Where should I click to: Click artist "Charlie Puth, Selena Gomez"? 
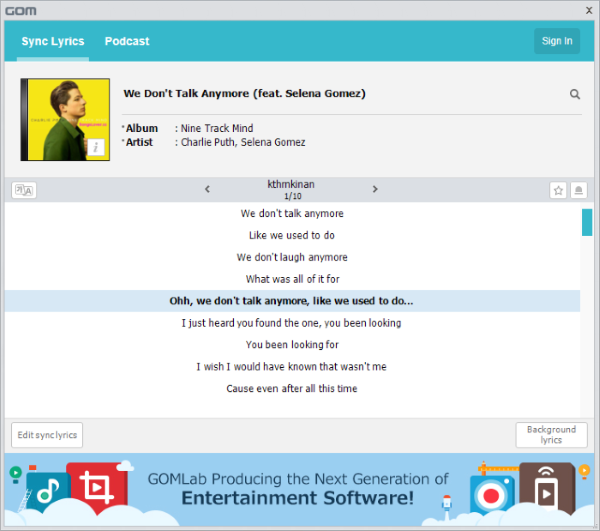243,142
